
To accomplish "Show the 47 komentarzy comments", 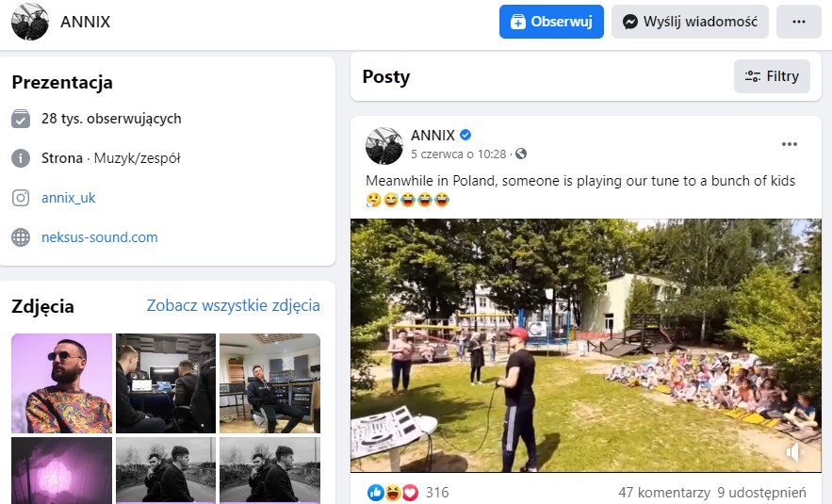I will [x=663, y=492].
